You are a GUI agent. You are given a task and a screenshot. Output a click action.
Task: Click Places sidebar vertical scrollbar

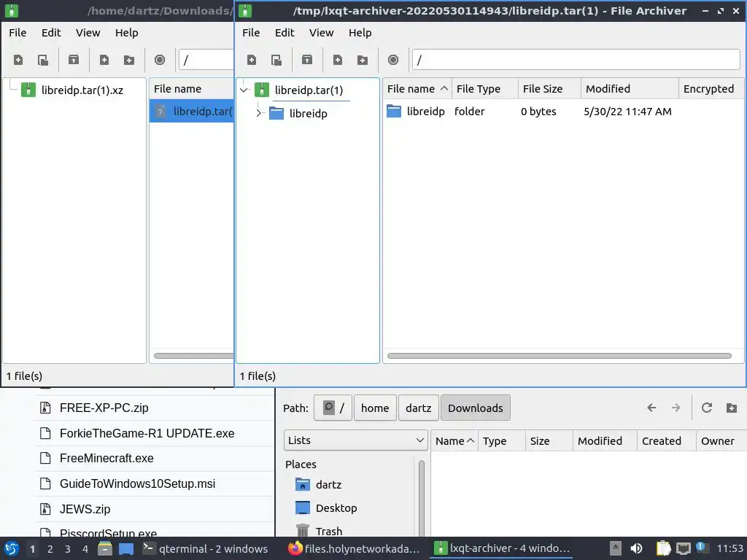click(421, 497)
